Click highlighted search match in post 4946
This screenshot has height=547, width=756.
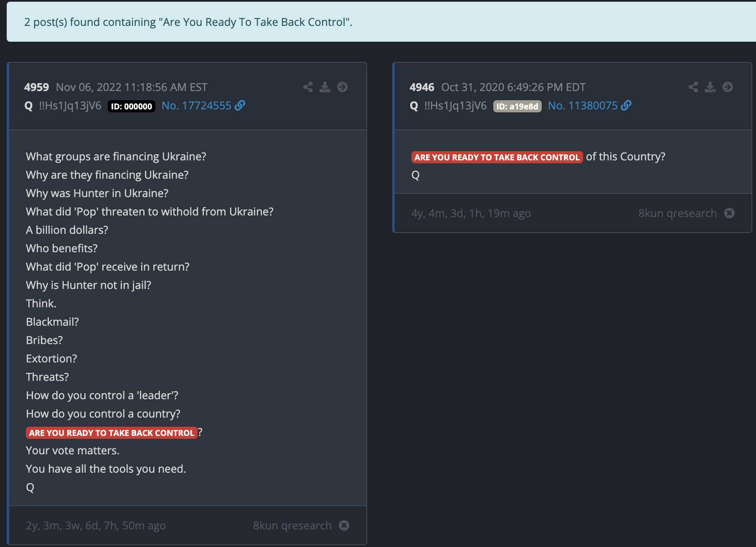tap(497, 157)
